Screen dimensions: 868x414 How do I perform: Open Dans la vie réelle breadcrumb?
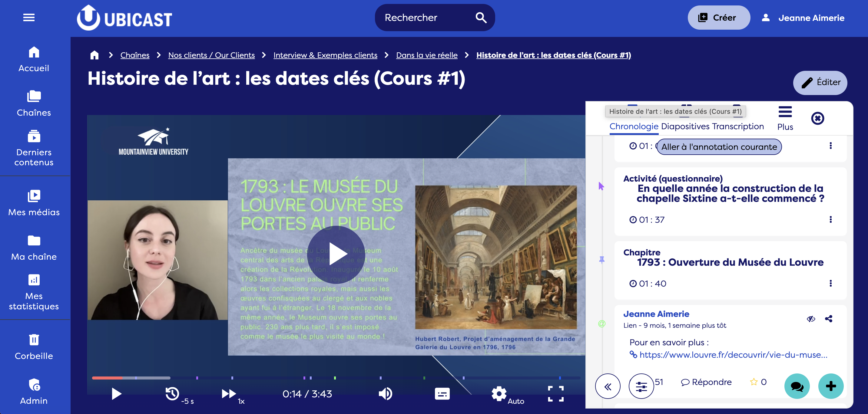(427, 55)
